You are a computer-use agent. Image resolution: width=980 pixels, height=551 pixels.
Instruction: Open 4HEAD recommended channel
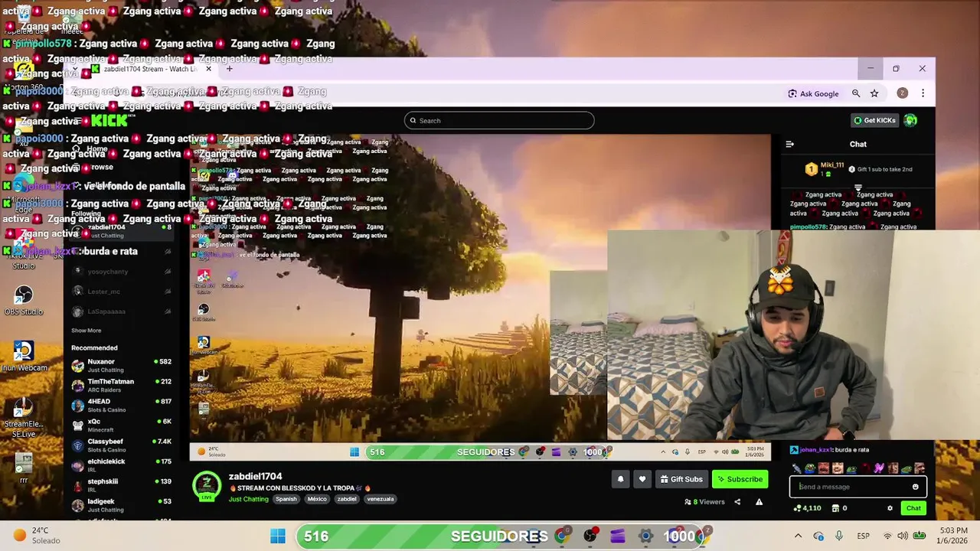(121, 405)
